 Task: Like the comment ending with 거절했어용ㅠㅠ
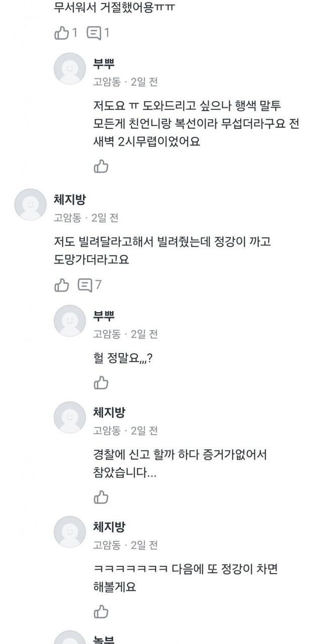tap(61, 34)
